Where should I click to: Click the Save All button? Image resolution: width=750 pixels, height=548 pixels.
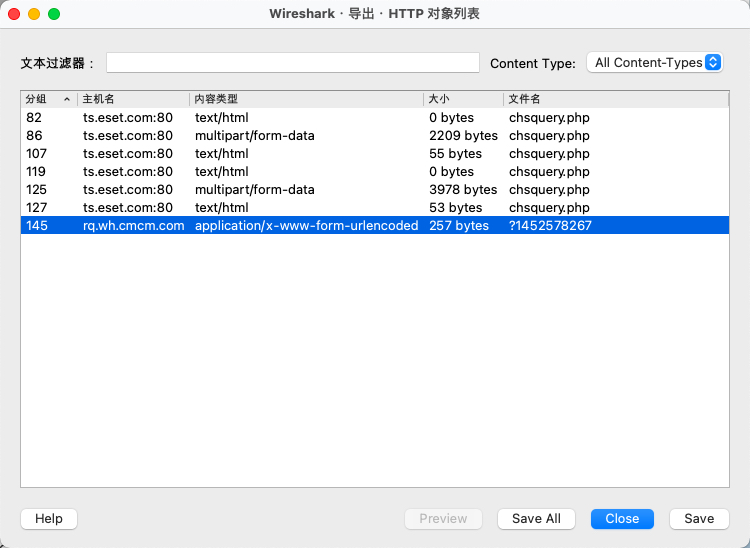[536, 518]
